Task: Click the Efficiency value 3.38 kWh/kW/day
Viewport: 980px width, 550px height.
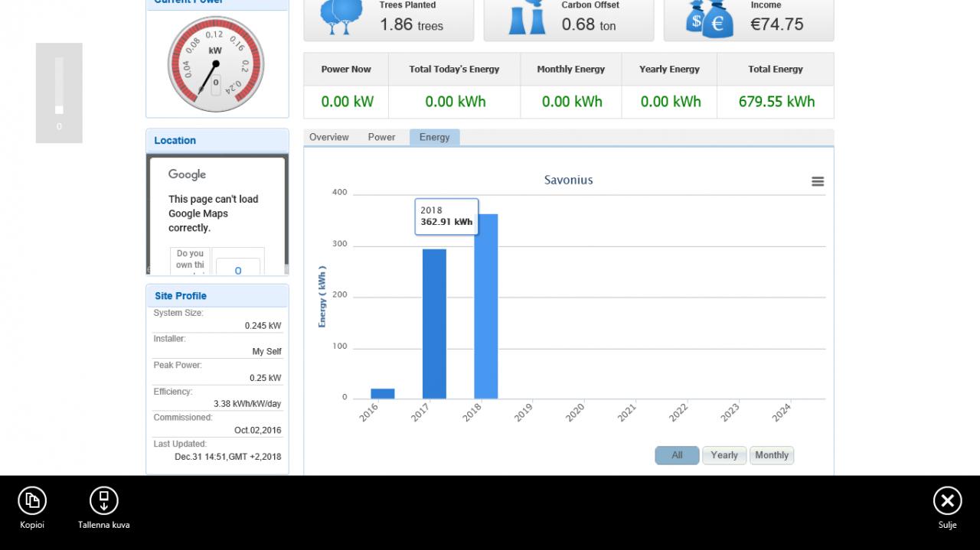Action: tap(247, 404)
